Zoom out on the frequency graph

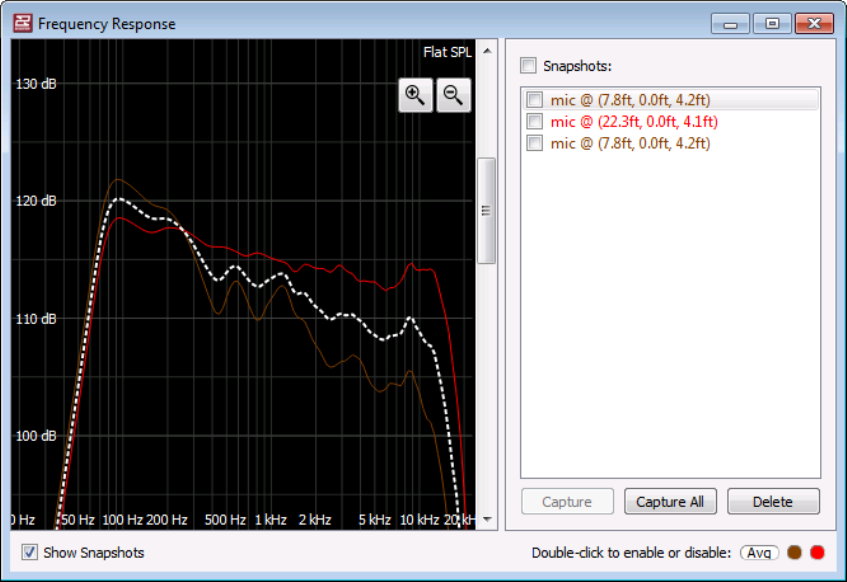[x=453, y=95]
